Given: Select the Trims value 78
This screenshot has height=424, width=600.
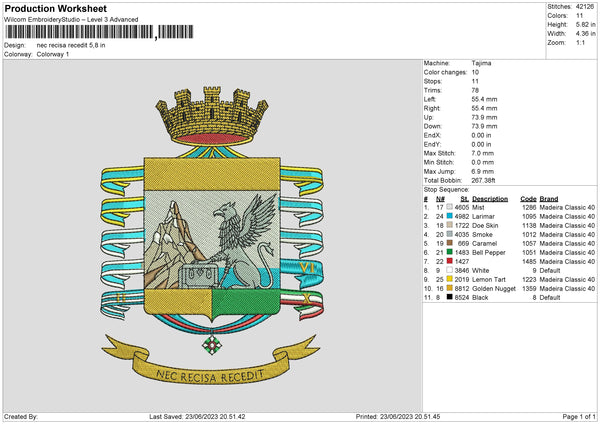Looking at the screenshot, I should click(475, 90).
